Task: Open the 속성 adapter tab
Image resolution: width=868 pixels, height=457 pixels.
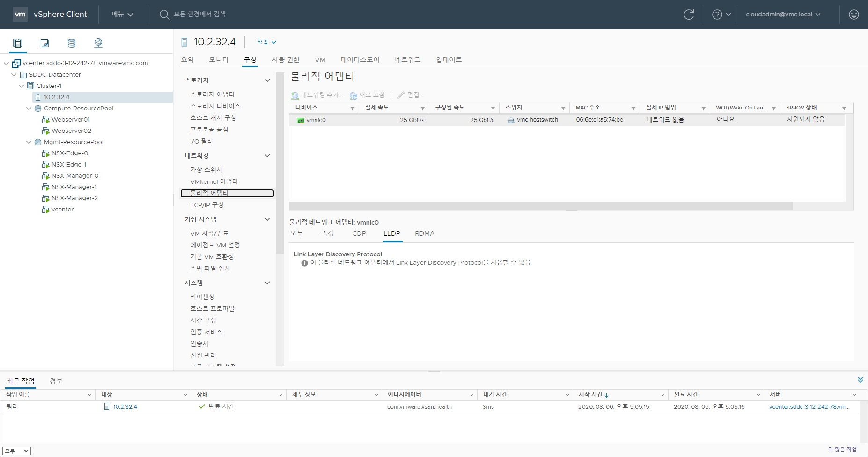Action: coord(328,233)
